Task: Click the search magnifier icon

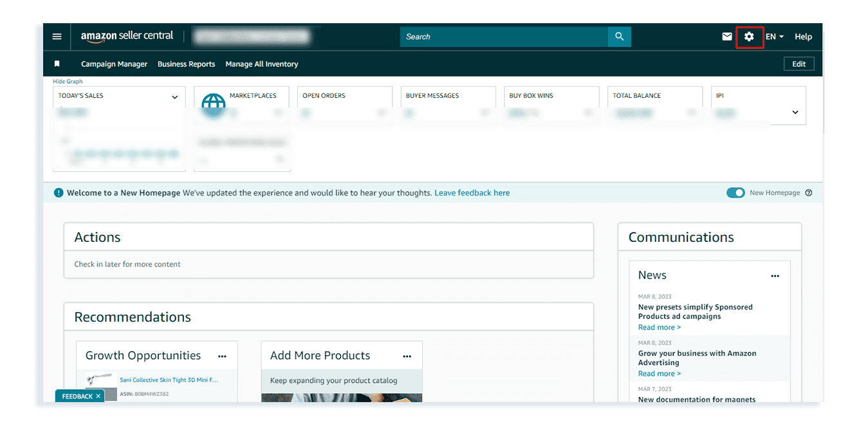Action: 619,37
